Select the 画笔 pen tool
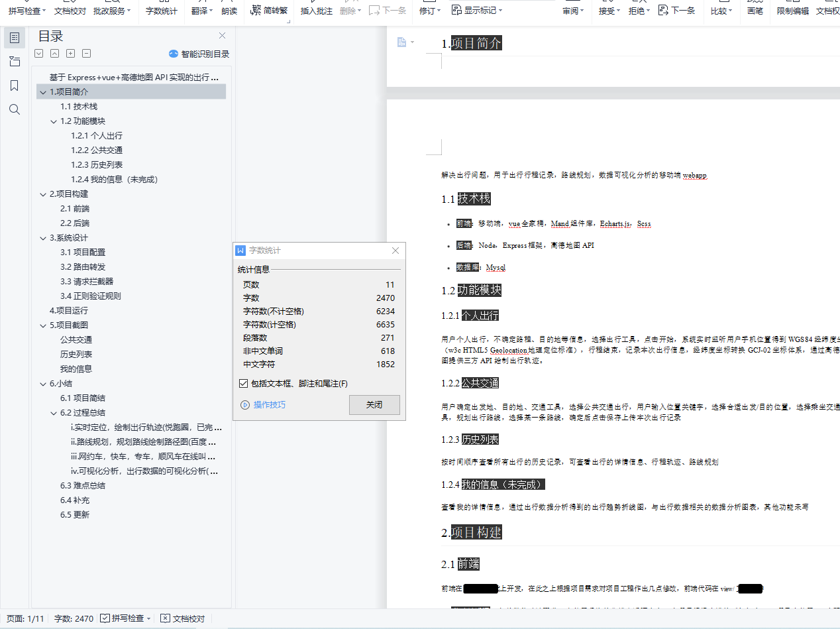The height and width of the screenshot is (629, 840). coord(755,11)
